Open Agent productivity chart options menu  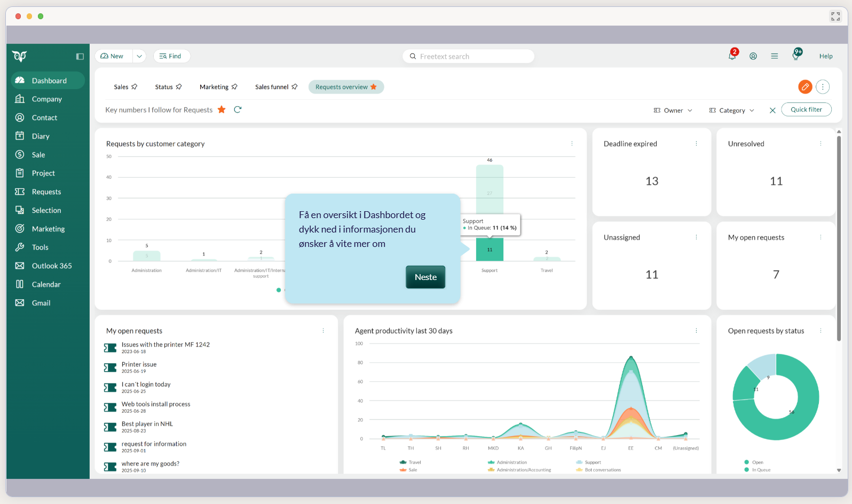pos(696,331)
